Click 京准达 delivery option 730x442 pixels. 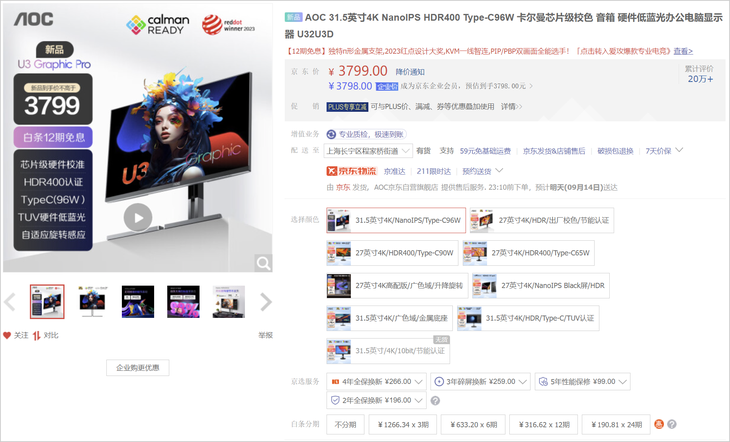tap(394, 171)
